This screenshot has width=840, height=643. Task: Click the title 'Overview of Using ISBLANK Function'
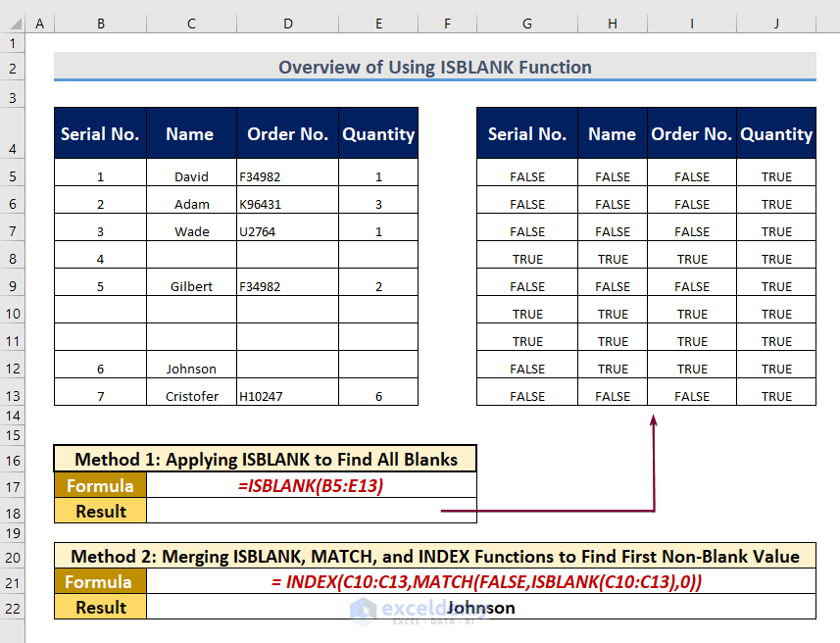tap(435, 67)
